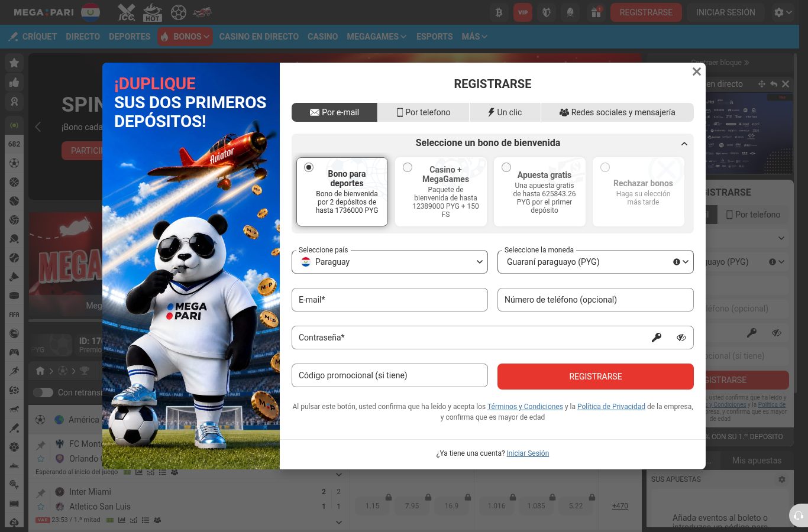Open the ESPORTS menu item
808x532 pixels.
434,37
